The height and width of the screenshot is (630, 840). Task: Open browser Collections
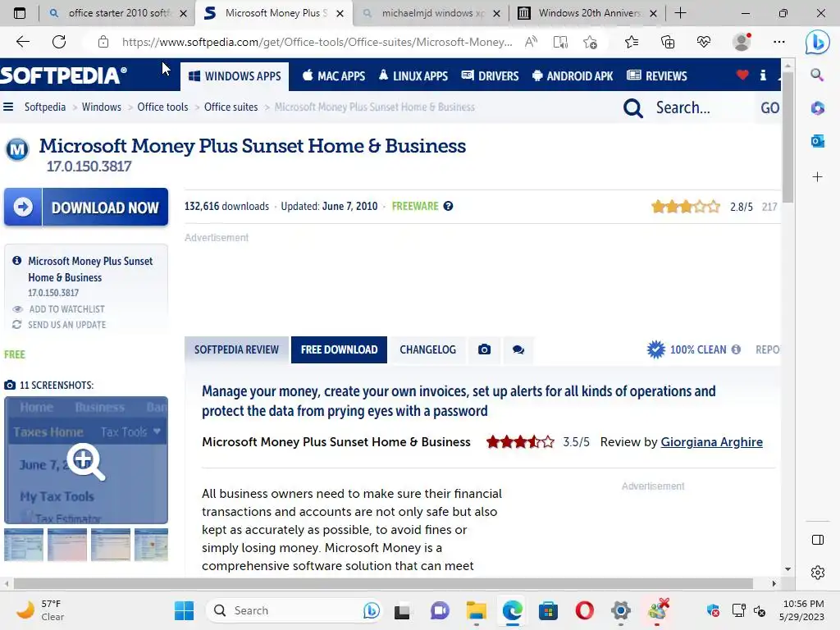pos(668,42)
